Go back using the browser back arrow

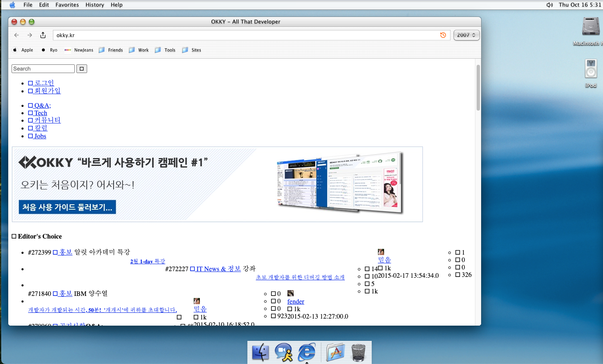click(17, 35)
